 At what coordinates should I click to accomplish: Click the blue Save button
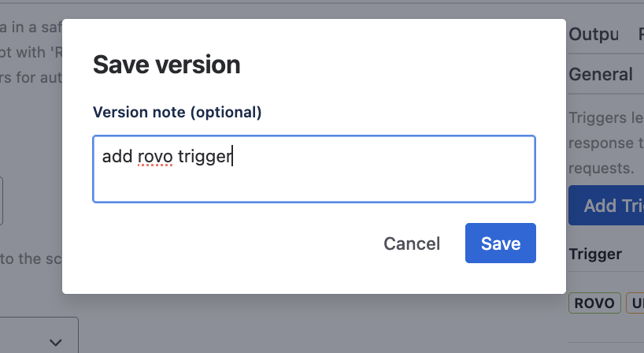click(500, 243)
